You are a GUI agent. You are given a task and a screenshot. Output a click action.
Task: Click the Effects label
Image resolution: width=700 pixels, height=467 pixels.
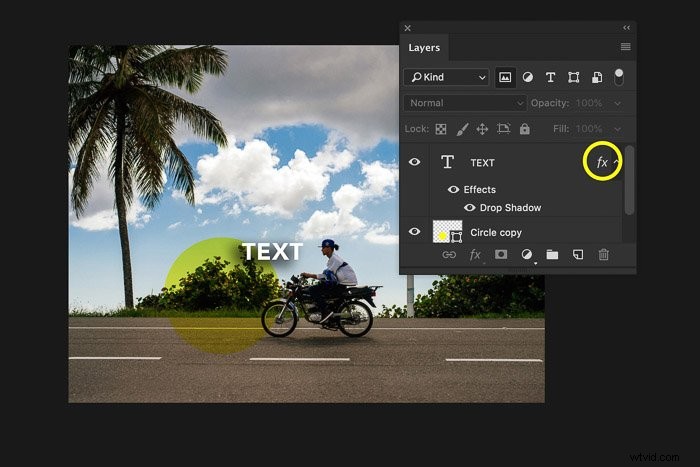click(x=479, y=189)
